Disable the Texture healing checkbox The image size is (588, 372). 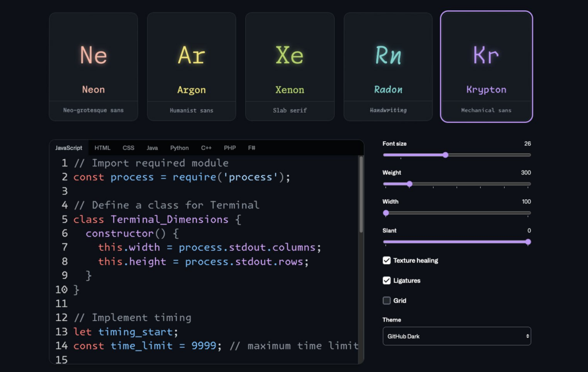tap(387, 261)
